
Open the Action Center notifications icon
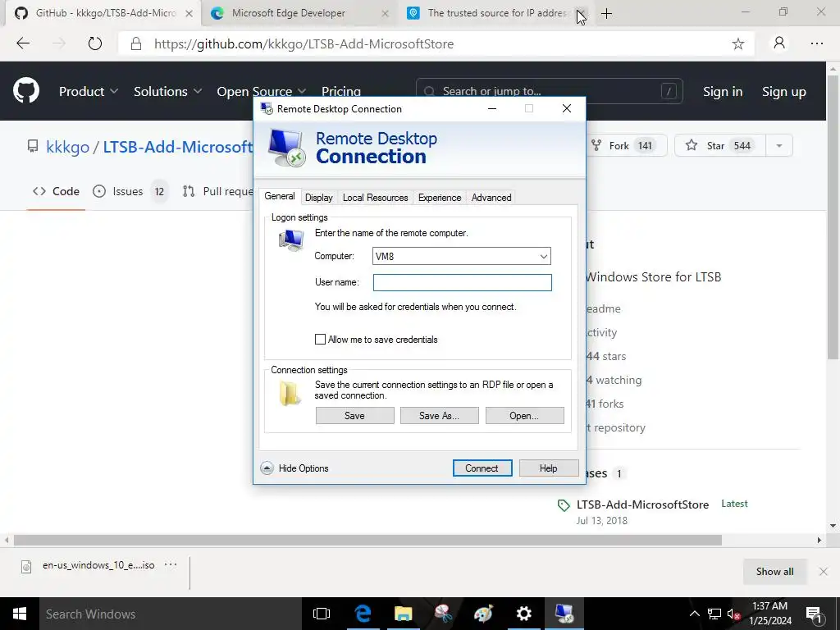click(815, 614)
